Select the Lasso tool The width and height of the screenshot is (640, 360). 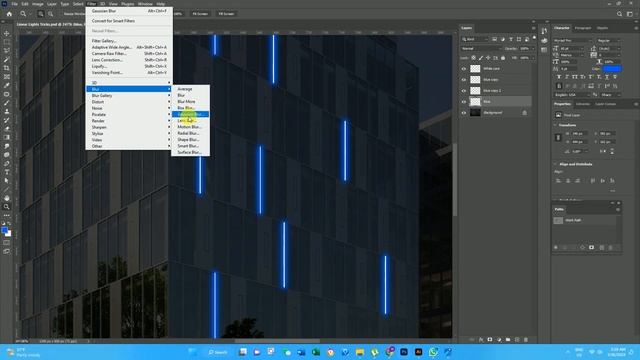click(7, 51)
